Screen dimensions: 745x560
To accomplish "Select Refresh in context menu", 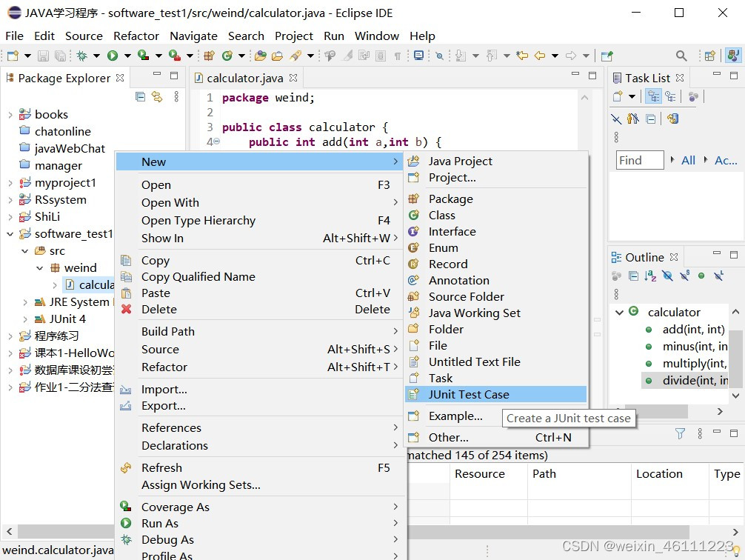I will coord(259,467).
